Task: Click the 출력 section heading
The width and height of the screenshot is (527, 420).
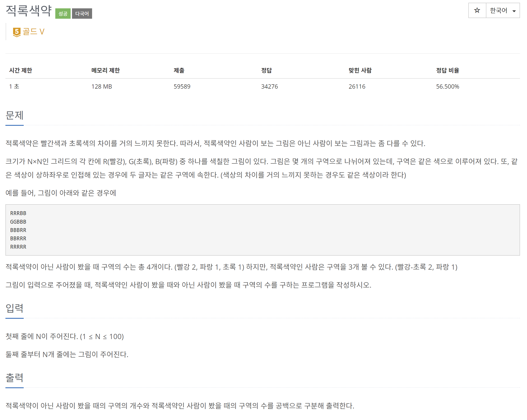Action: click(x=14, y=378)
